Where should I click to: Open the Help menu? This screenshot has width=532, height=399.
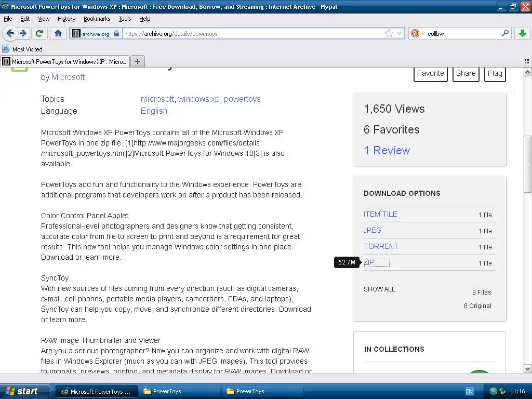click(144, 19)
